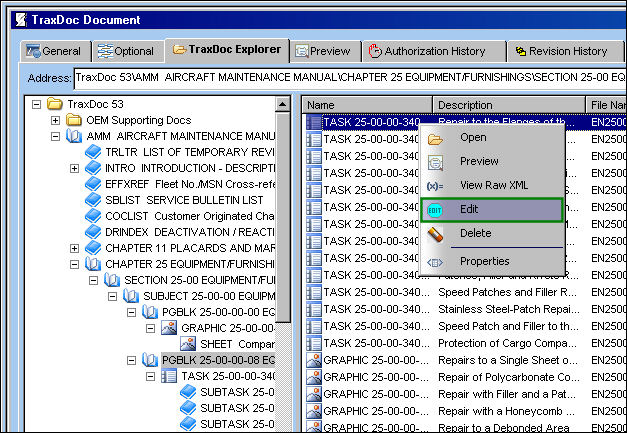The image size is (627, 433).
Task: Click the Edit cyan badge icon
Action: pyautogui.click(x=435, y=210)
